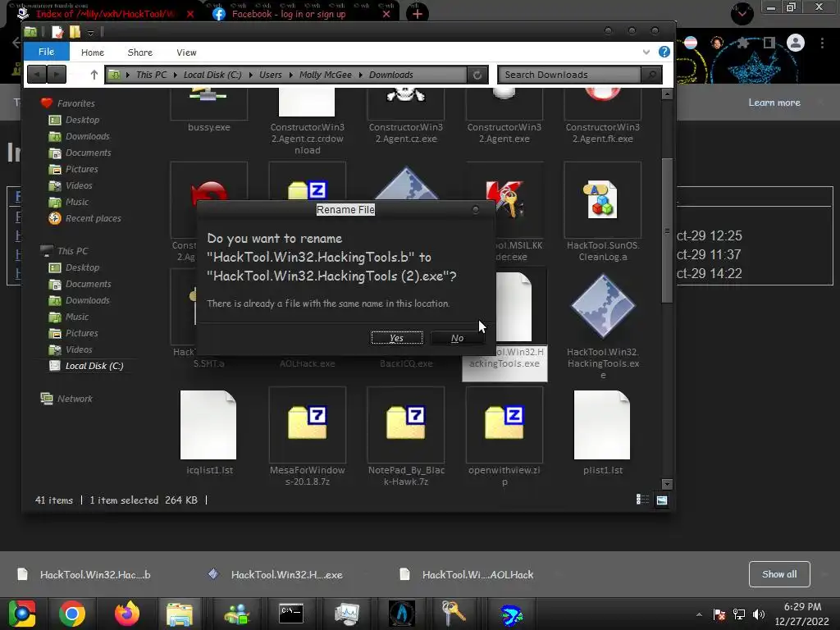Select the last HackTool.Win32.HackingTools.exe gear icon

[x=603, y=307]
